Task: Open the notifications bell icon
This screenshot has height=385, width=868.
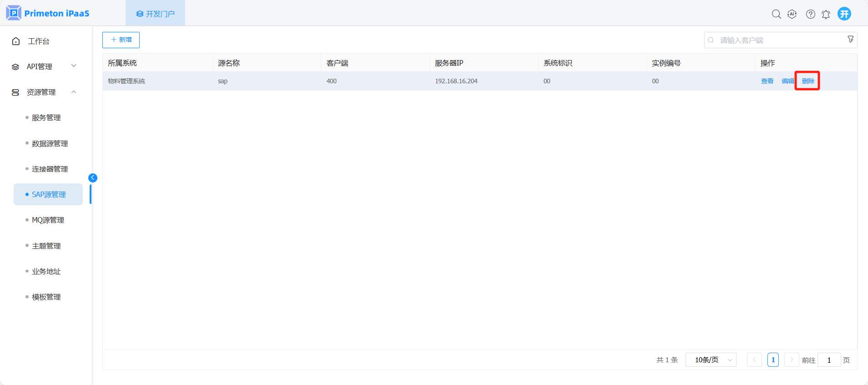Action: tap(826, 14)
